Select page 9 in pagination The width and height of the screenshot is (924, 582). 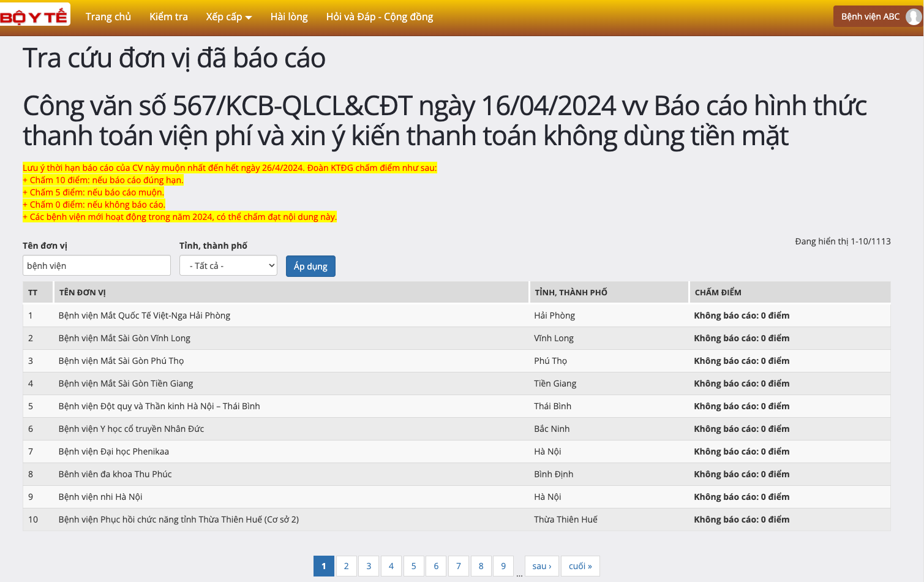tap(503, 566)
